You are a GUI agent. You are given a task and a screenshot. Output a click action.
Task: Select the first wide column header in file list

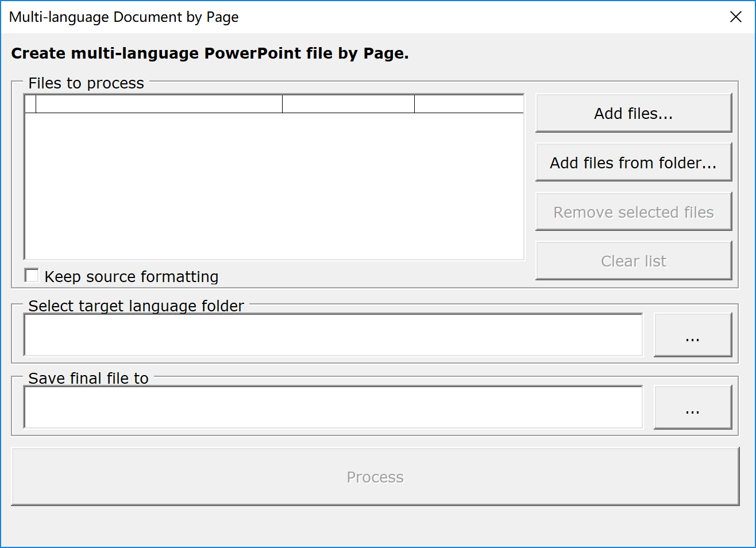click(159, 104)
